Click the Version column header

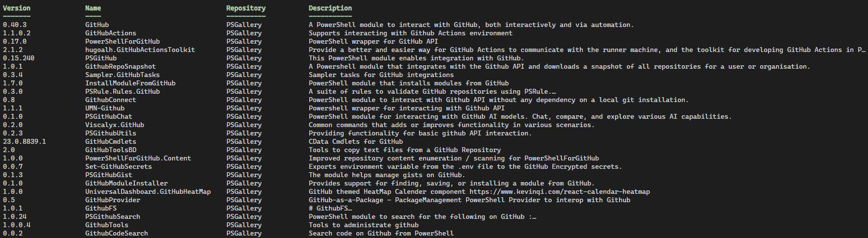tap(17, 8)
